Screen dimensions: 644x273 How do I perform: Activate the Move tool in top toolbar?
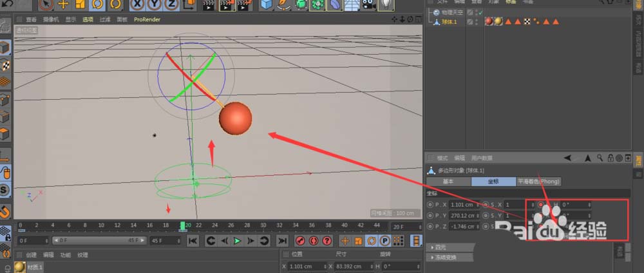63,5
